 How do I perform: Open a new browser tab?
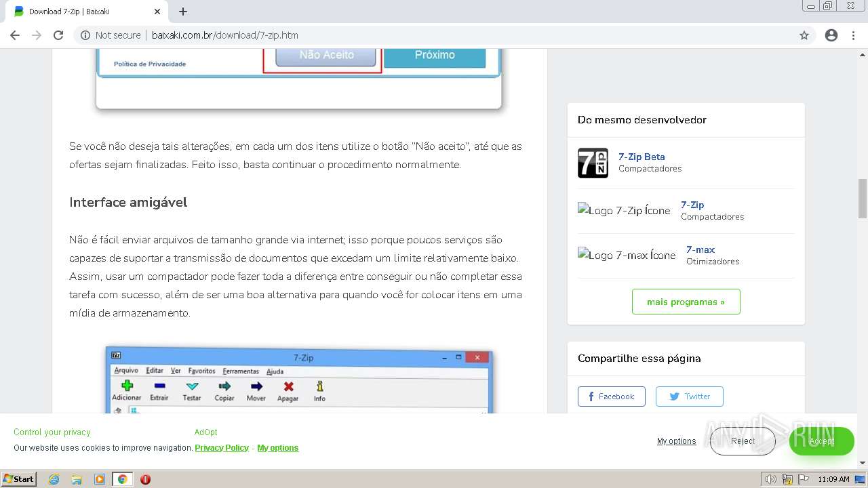click(x=183, y=12)
